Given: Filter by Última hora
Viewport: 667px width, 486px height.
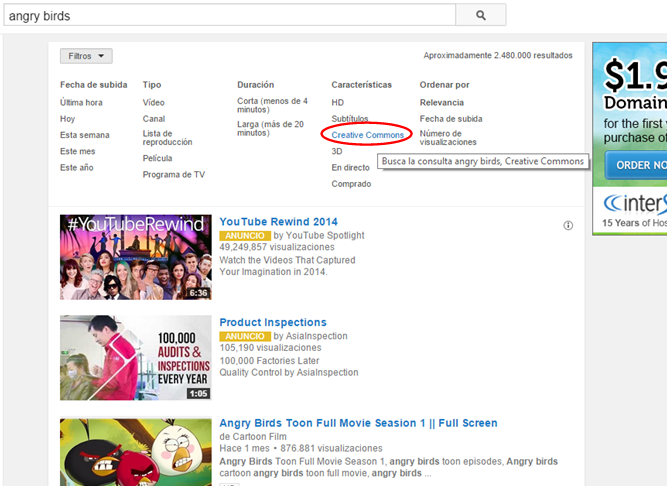Looking at the screenshot, I should coord(81,102).
